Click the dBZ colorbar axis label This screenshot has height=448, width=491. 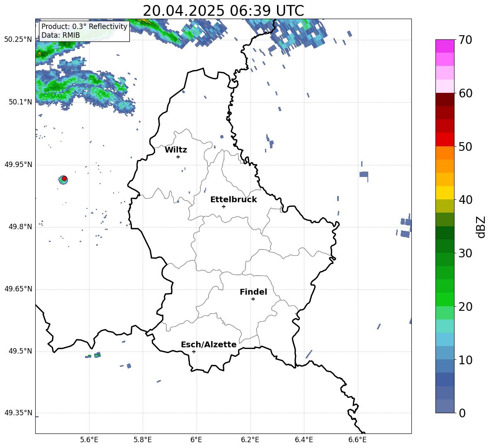(x=480, y=227)
